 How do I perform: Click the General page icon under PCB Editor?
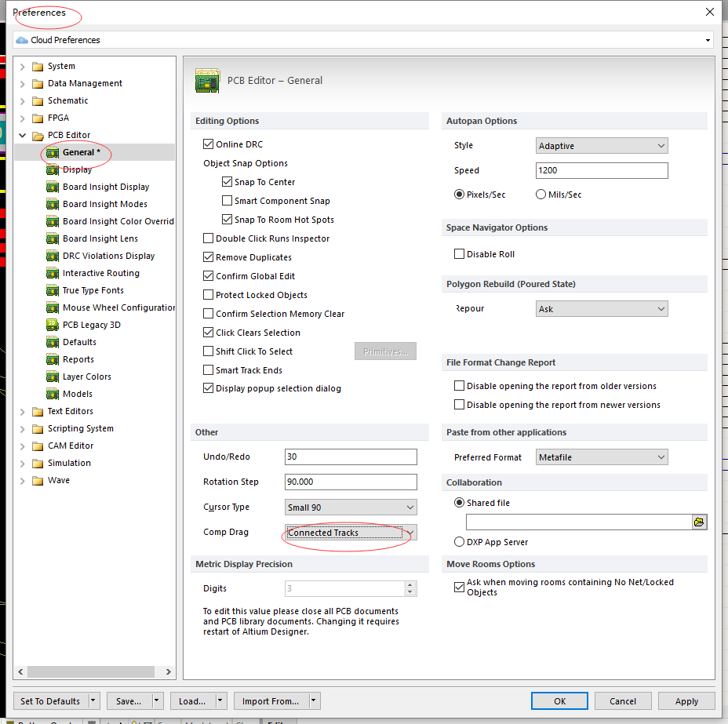tap(53, 153)
